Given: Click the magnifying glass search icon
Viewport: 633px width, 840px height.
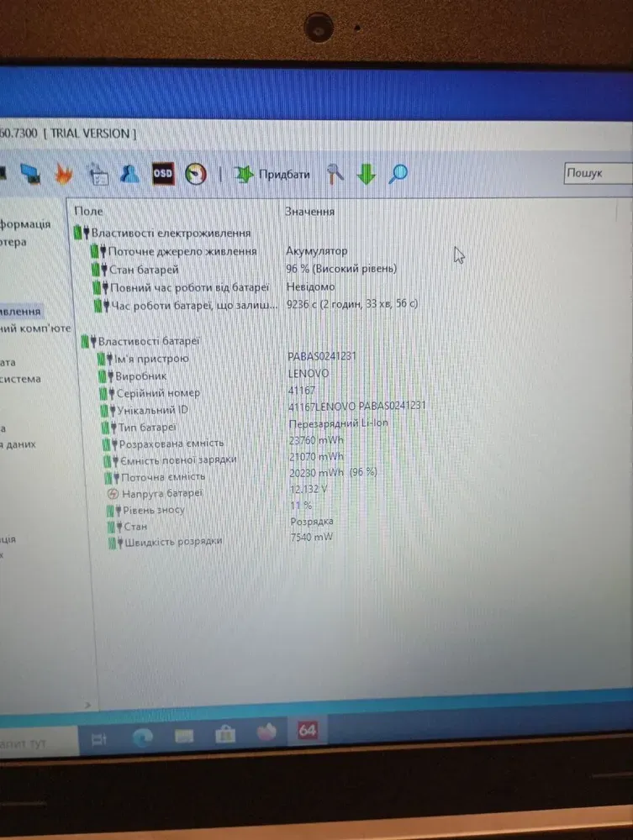Looking at the screenshot, I should [x=398, y=174].
